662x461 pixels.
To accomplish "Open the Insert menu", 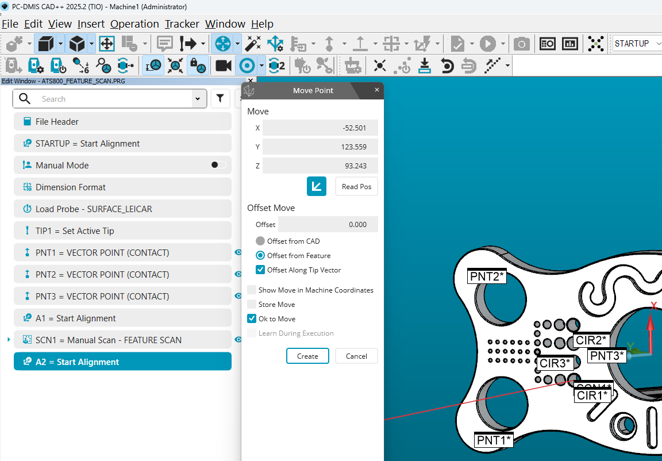I will (x=91, y=24).
